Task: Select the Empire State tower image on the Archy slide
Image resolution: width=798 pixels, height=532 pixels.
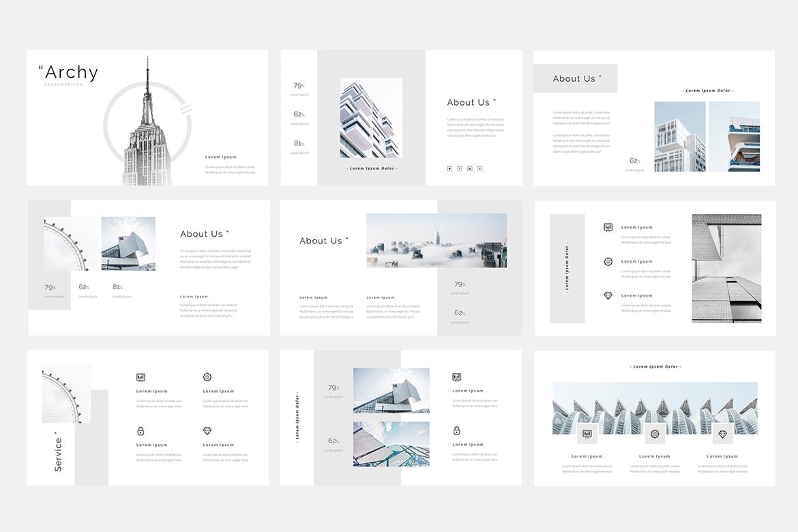Action: [146, 121]
